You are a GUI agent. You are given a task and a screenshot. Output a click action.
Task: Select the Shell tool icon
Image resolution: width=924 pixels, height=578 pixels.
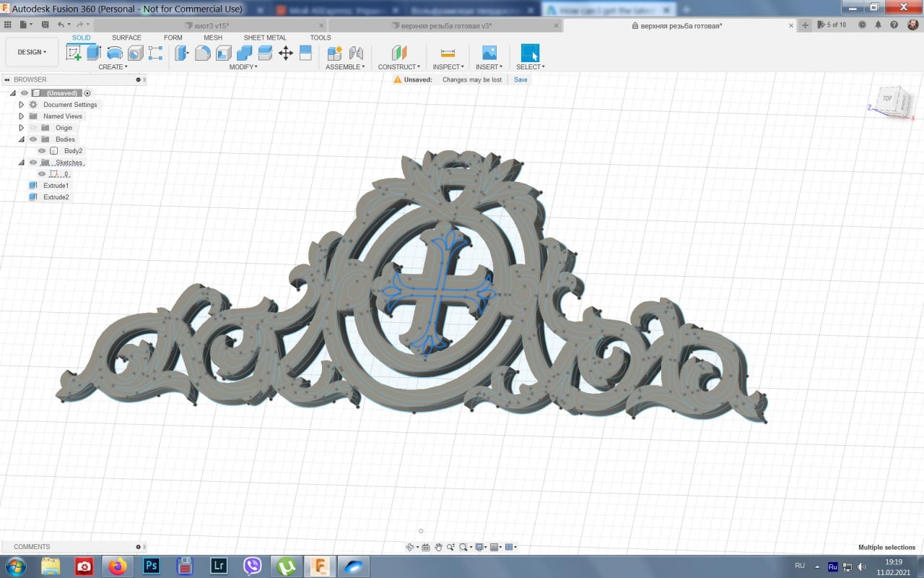click(224, 53)
